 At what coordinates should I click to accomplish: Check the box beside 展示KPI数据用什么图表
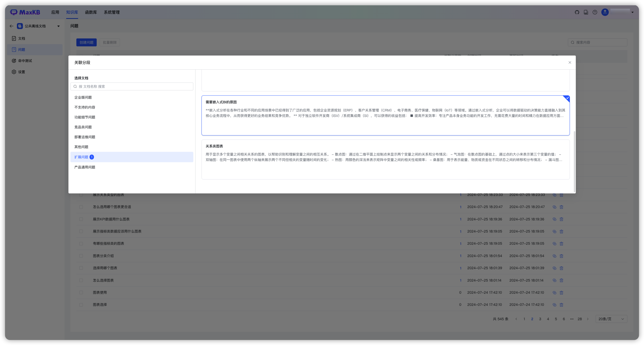(x=81, y=219)
